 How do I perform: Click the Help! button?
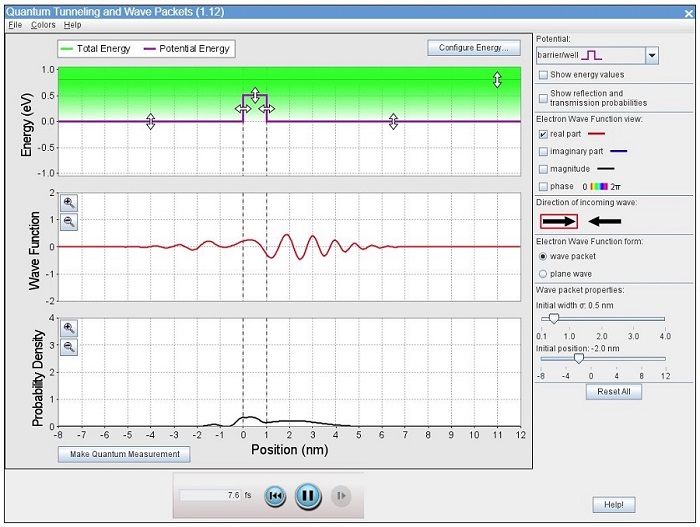pyautogui.click(x=614, y=505)
